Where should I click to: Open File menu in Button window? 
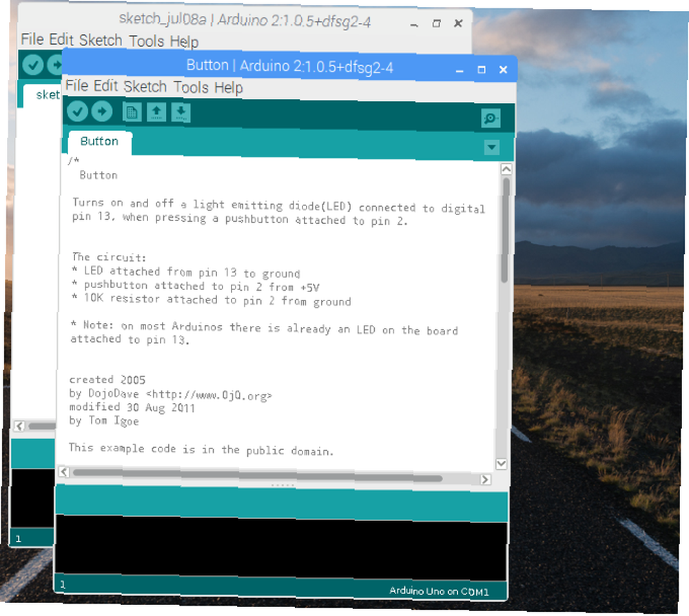77,85
